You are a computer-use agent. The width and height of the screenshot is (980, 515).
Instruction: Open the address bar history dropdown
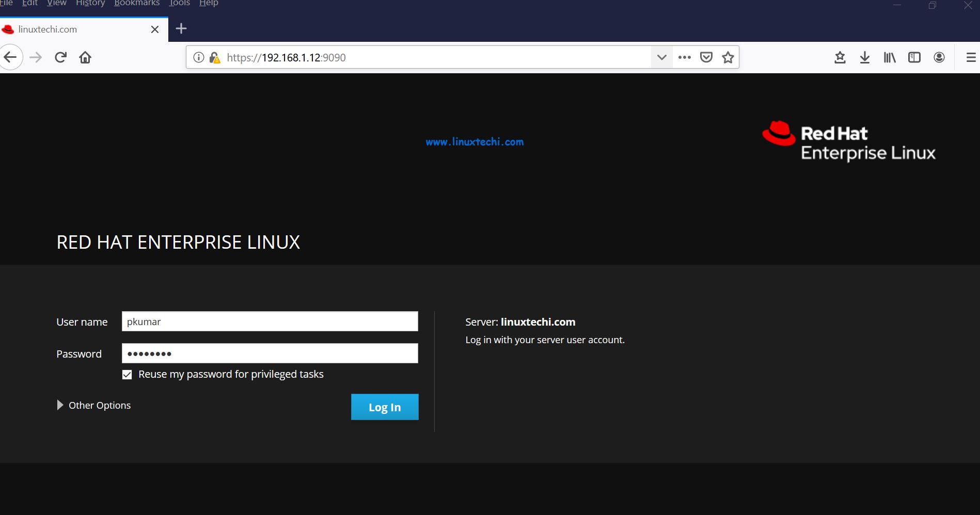pyautogui.click(x=661, y=57)
